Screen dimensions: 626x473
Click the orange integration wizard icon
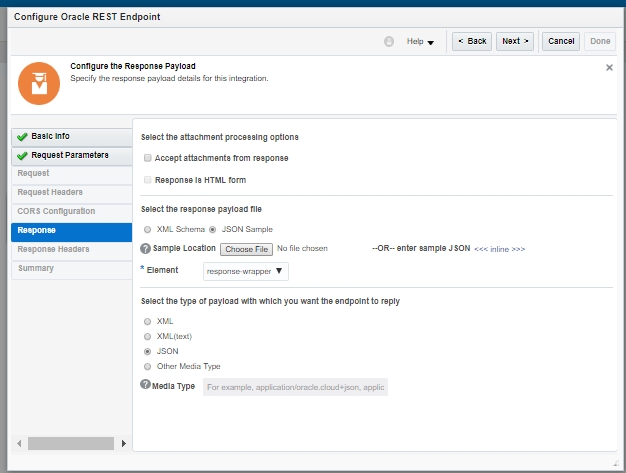[x=39, y=83]
